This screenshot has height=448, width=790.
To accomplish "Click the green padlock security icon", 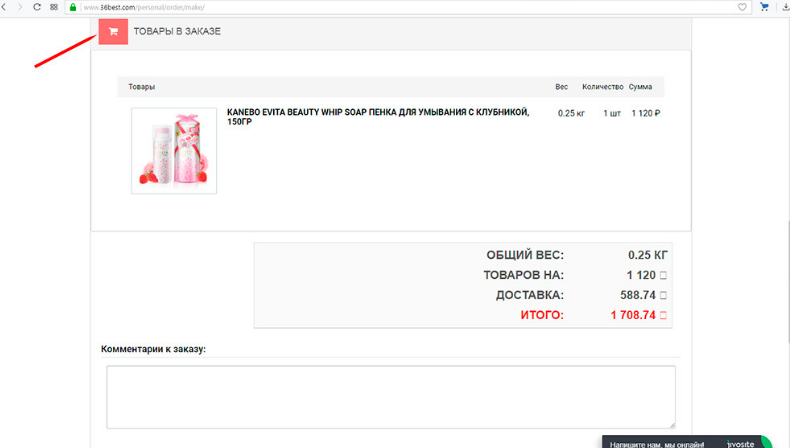I will tap(73, 7).
